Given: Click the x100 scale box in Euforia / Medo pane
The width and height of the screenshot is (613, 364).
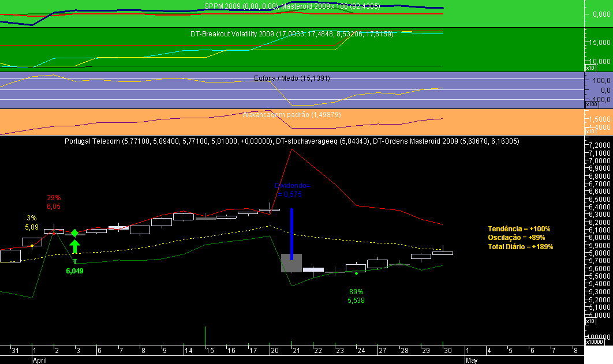Looking at the screenshot, I should point(591,104).
